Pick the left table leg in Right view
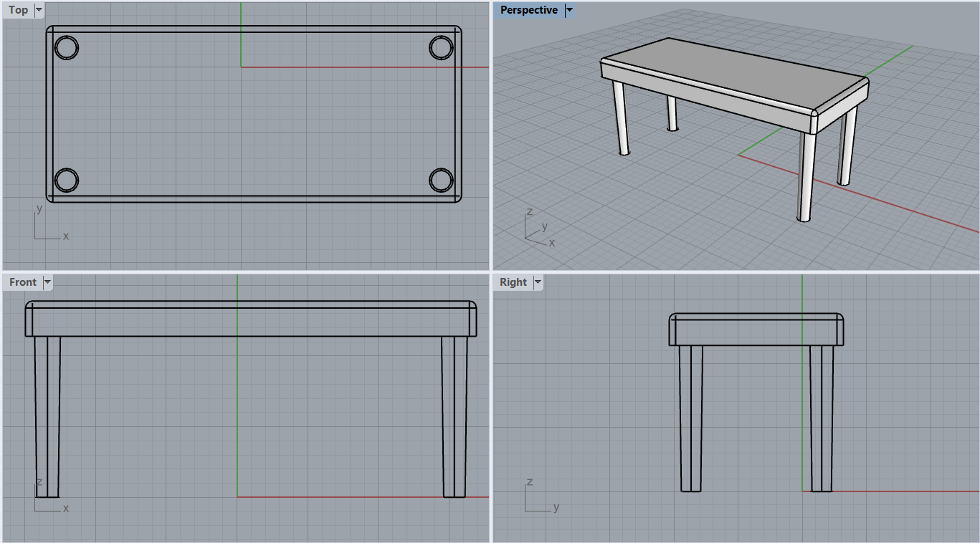 [x=690, y=418]
